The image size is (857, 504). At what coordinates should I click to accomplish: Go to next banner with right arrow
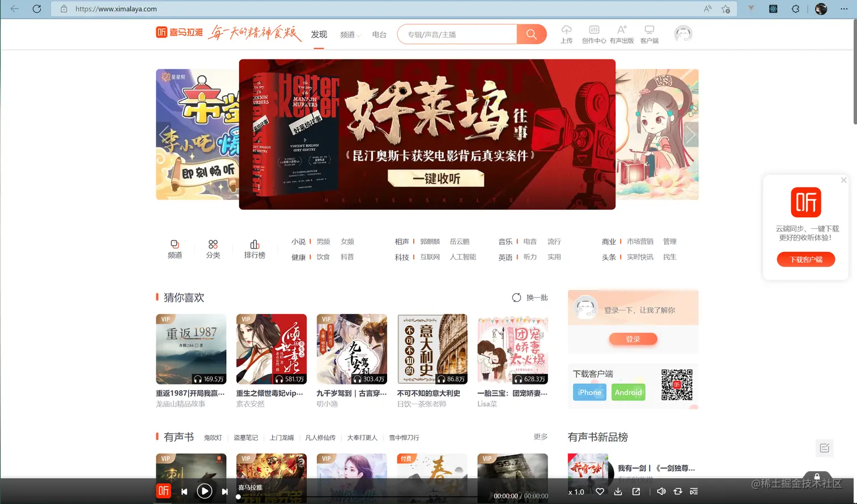(691, 135)
